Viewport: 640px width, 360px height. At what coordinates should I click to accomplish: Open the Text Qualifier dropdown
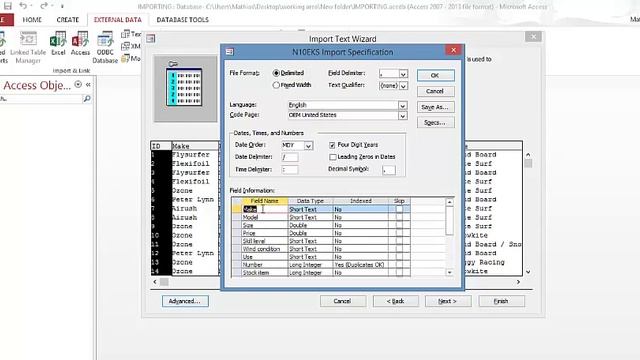(x=403, y=86)
